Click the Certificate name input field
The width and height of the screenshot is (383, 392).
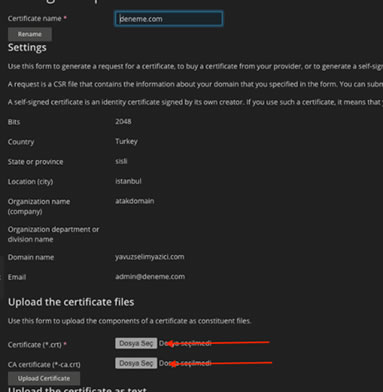pos(169,19)
